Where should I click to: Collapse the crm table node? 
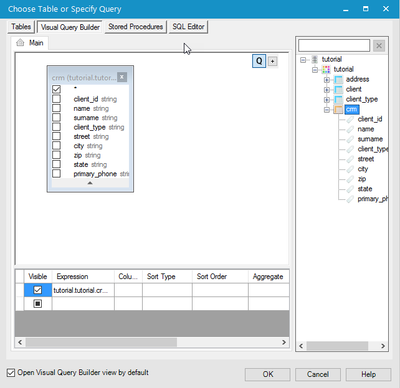click(327, 110)
